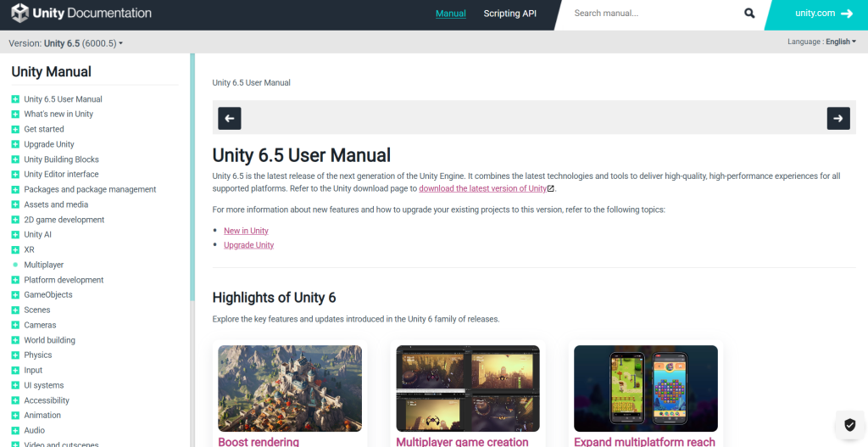
Task: Expand GameObjects plus icon
Action: coord(15,295)
